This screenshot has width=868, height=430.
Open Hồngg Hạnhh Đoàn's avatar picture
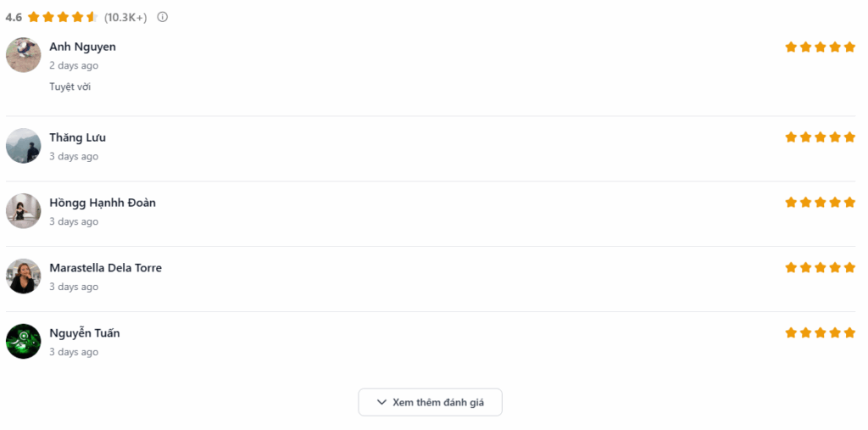tap(23, 211)
